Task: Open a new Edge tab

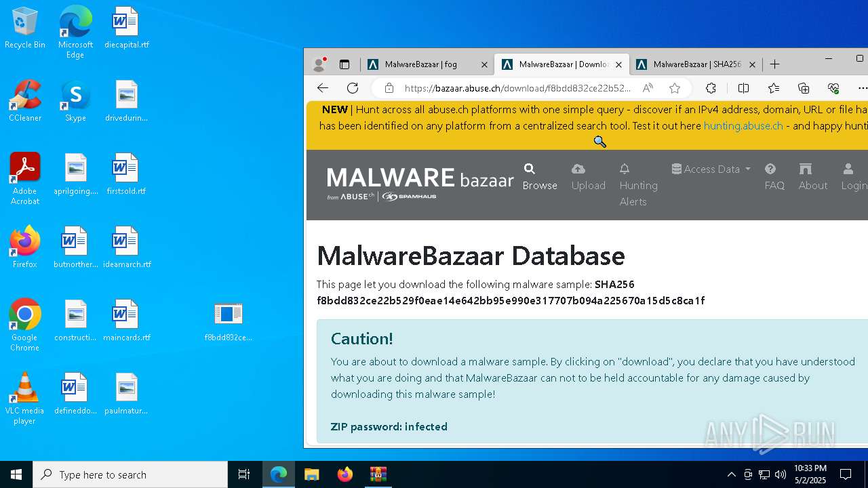Action: tap(775, 64)
